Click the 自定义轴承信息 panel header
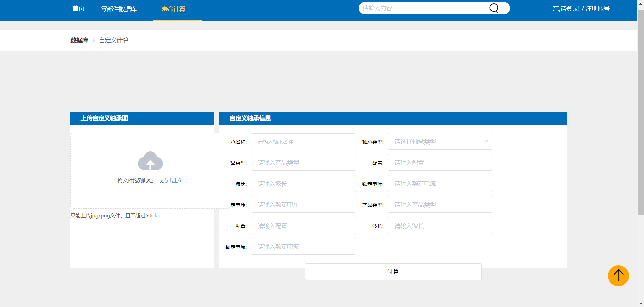 pos(393,118)
